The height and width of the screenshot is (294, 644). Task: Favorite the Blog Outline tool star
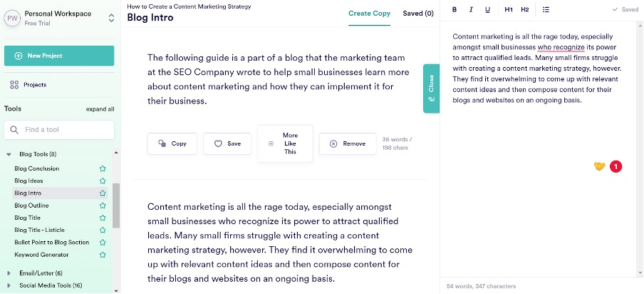[x=103, y=206]
